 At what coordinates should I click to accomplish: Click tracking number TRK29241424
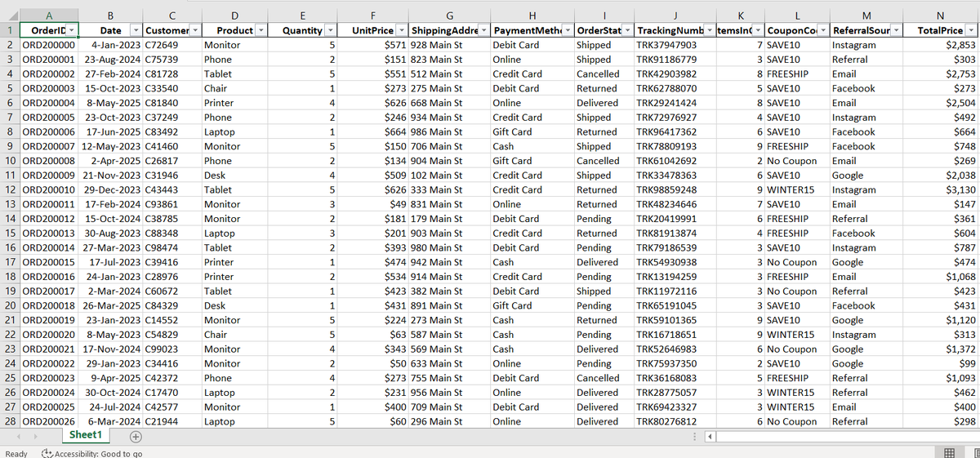click(x=675, y=103)
